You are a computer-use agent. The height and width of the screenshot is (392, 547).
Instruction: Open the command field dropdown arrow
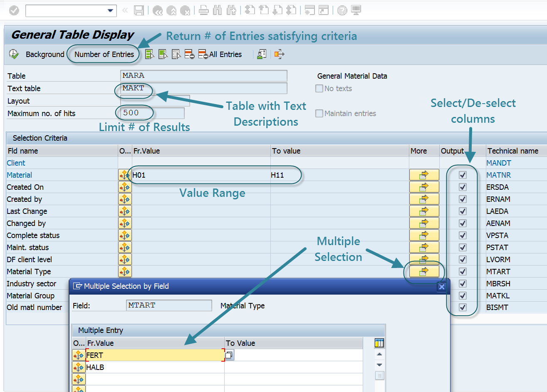click(110, 10)
